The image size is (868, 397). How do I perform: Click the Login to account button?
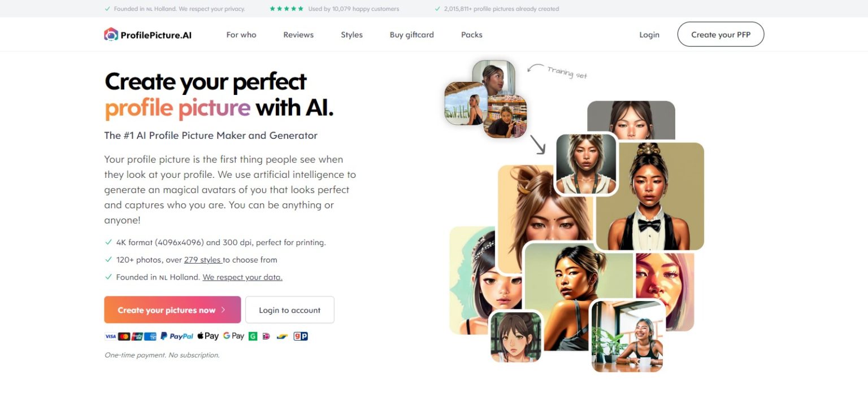(x=290, y=310)
